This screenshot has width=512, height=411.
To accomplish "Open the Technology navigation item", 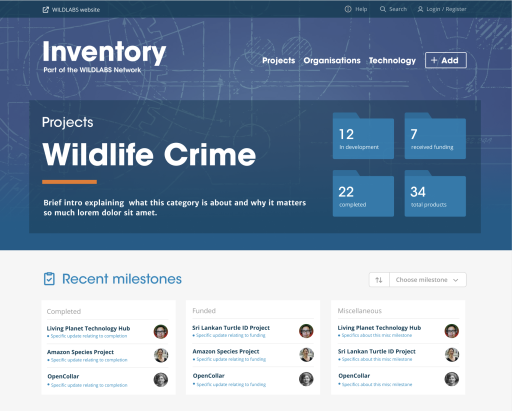I will tap(392, 60).
